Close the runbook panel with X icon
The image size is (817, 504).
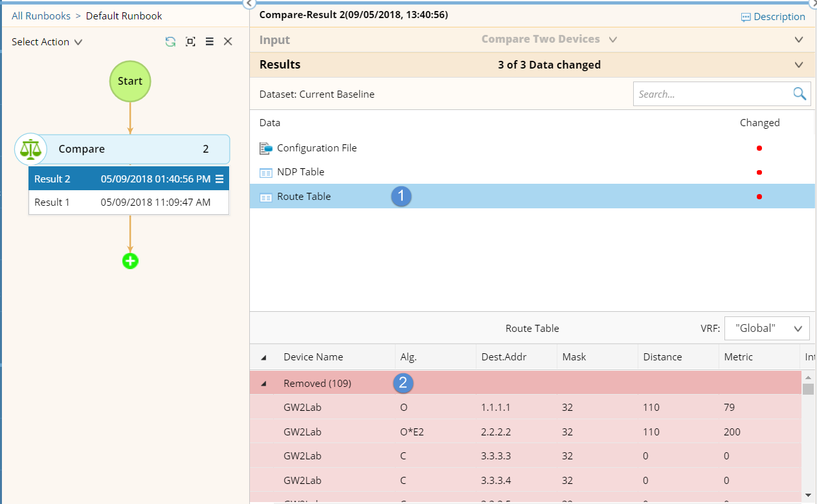tap(228, 41)
